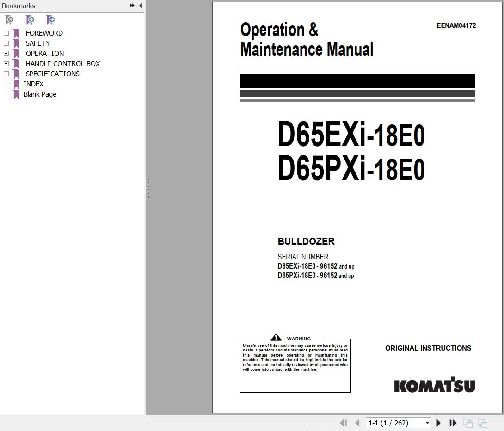The image size is (504, 431).
Task: Go to the next page
Action: coord(438,423)
